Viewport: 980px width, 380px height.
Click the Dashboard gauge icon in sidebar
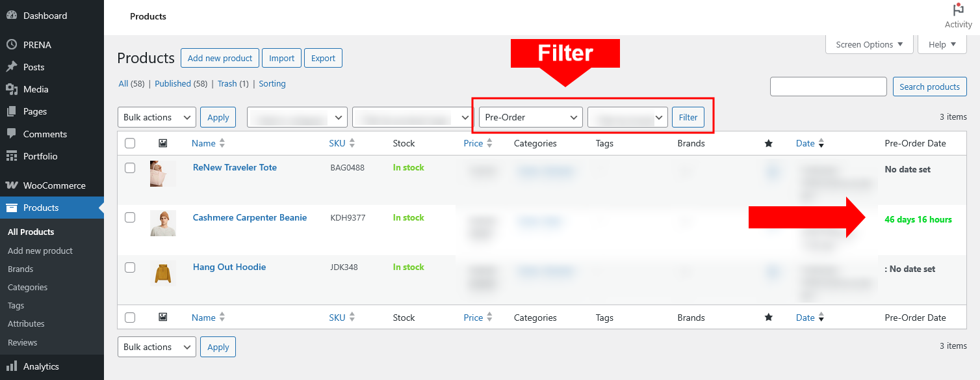point(12,16)
